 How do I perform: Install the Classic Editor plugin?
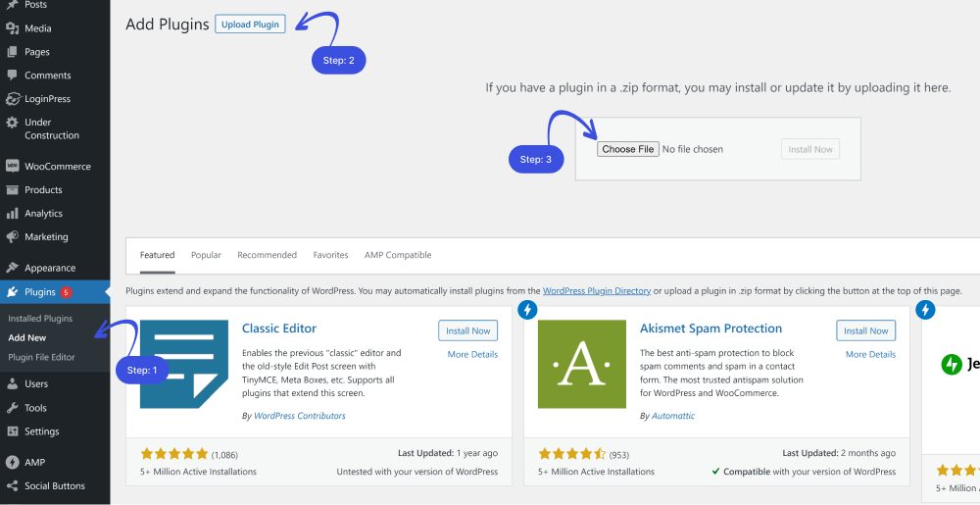pos(468,330)
